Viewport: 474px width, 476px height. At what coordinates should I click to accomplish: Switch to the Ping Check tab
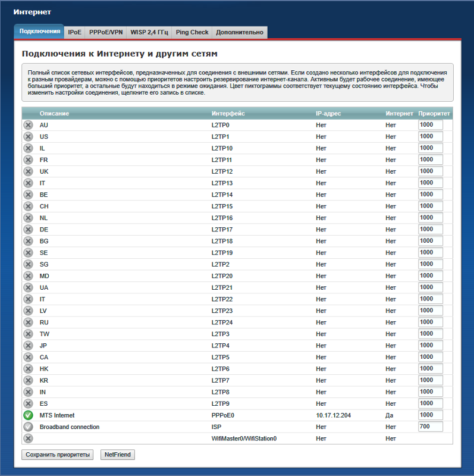click(192, 32)
